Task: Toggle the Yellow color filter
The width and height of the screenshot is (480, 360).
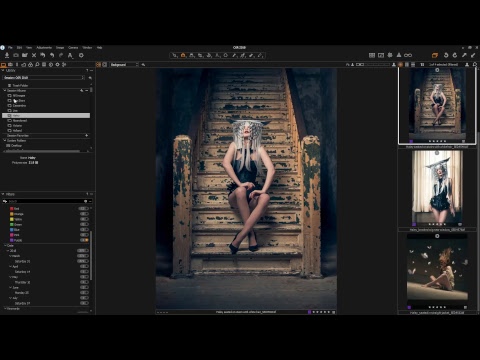Action: 84,219
